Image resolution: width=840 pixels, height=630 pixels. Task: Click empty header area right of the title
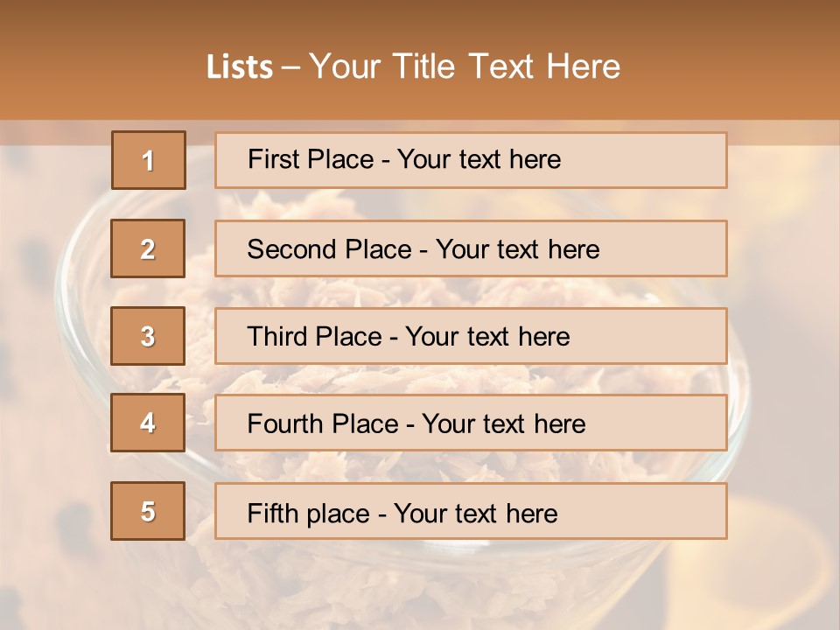point(735,66)
